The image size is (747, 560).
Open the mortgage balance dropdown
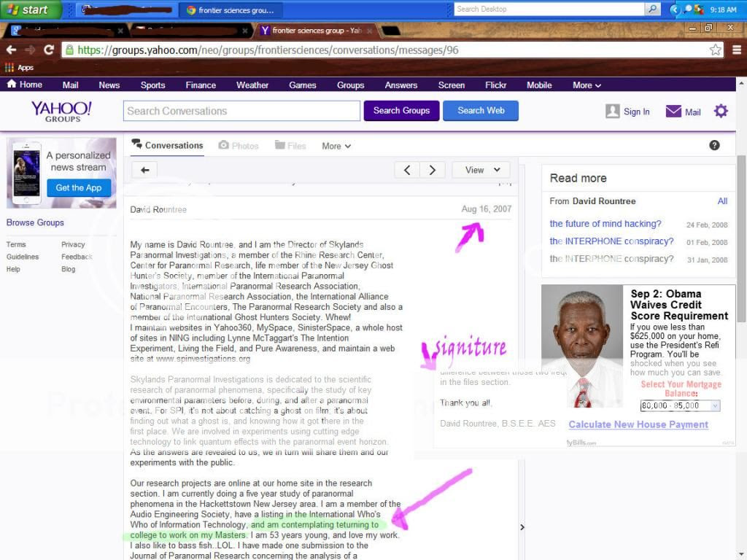coord(681,405)
